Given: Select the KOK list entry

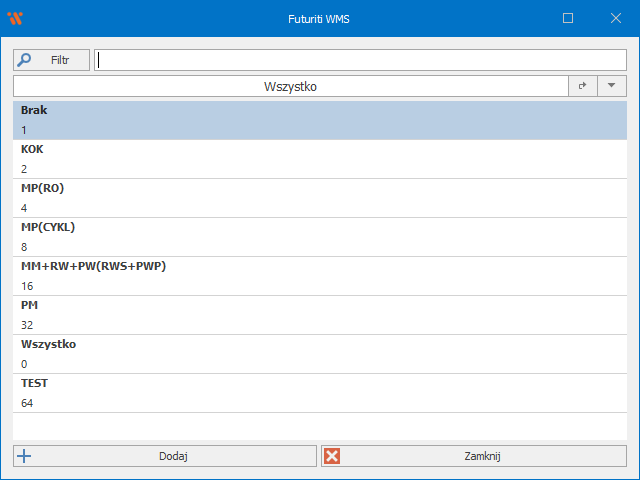Looking at the screenshot, I should click(x=319, y=159).
